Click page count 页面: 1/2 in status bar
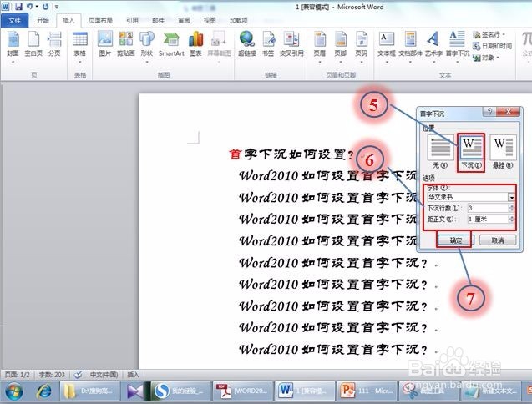Screen dimensions: 532x404 (x=17, y=375)
